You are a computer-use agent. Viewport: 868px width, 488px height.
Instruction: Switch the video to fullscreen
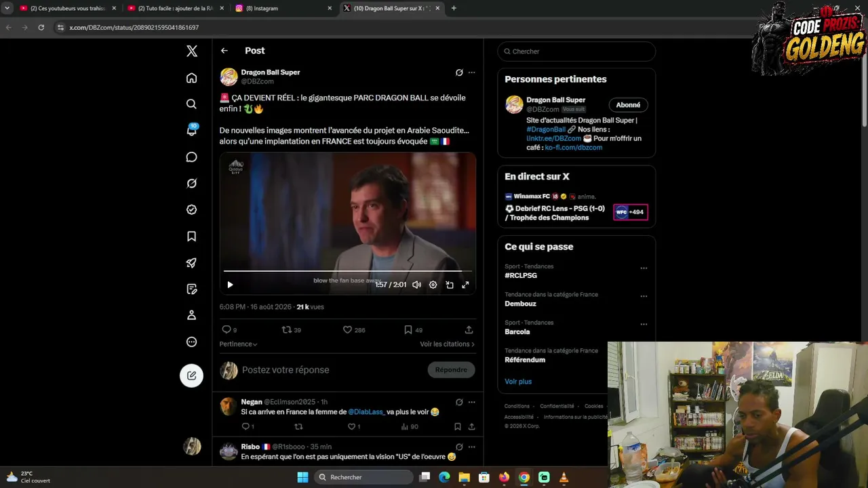(x=465, y=285)
